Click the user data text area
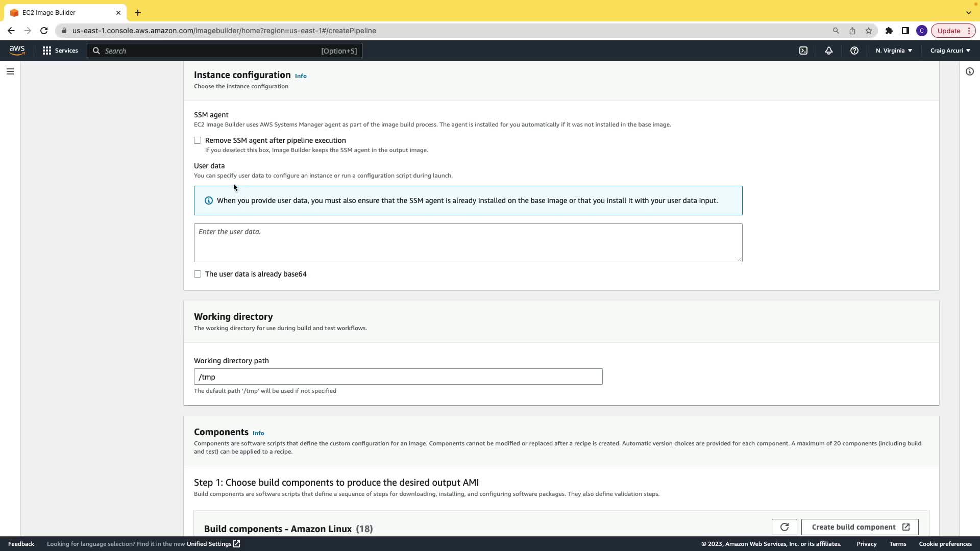 pos(468,243)
